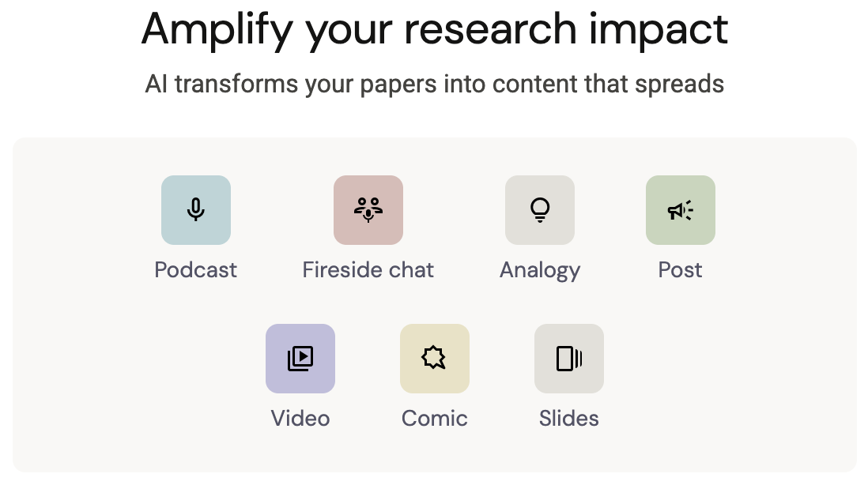The height and width of the screenshot is (485, 868).
Task: Click the Podcast microphone icon
Action: click(x=196, y=210)
